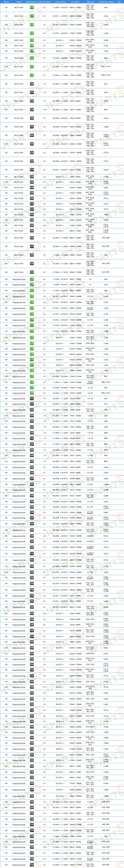Click diesel icon for Transporter 05.2010 CAAE 2.0 TDI row
The height and width of the screenshot is (868, 124).
[32, 572]
